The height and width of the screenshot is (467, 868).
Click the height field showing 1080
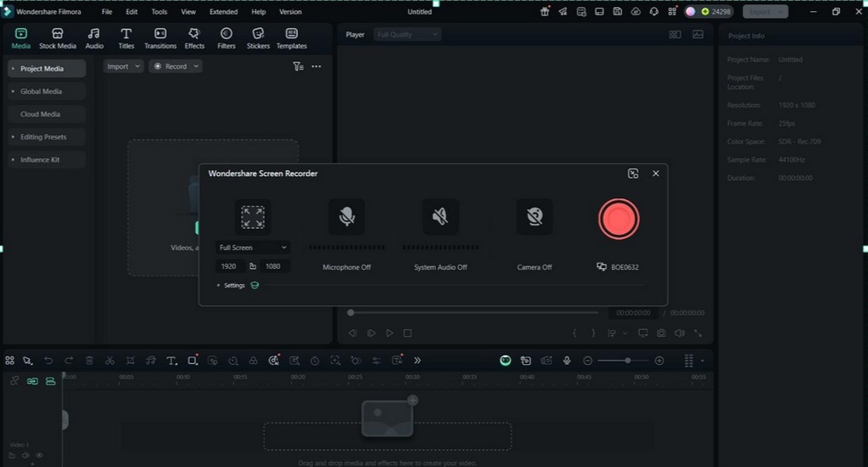[x=274, y=266]
